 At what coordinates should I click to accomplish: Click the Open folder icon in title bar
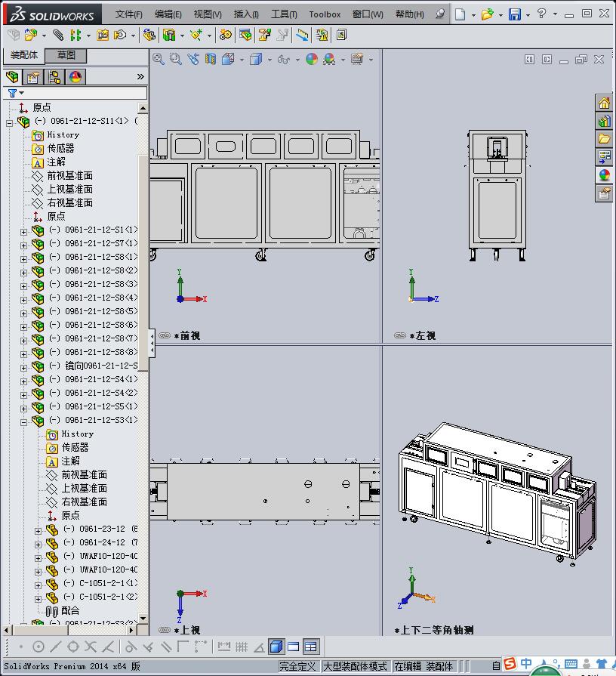point(487,14)
